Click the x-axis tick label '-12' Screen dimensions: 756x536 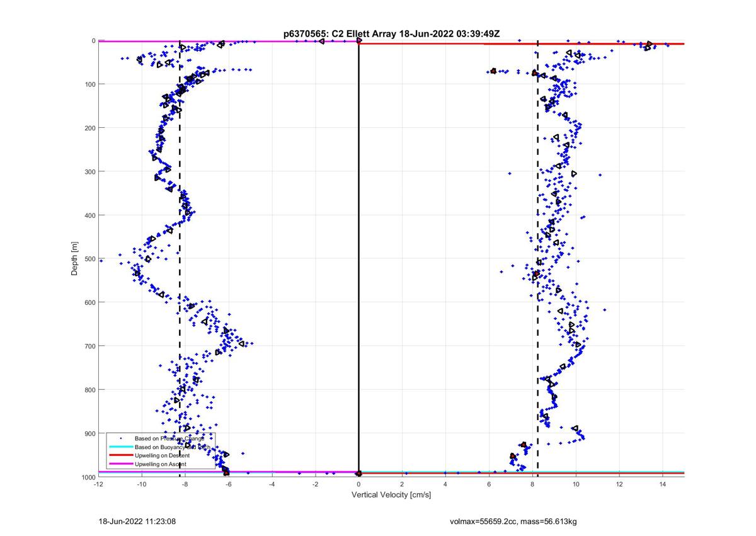coord(98,484)
